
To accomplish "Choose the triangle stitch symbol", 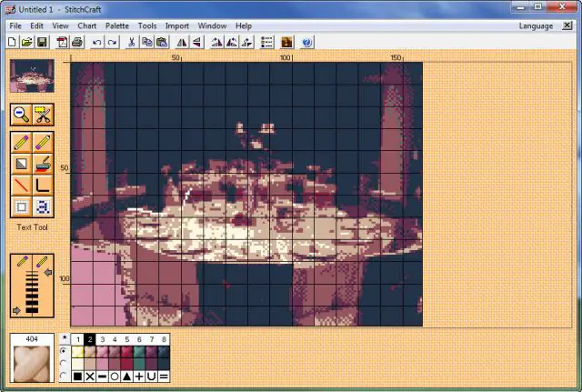I will tap(127, 377).
